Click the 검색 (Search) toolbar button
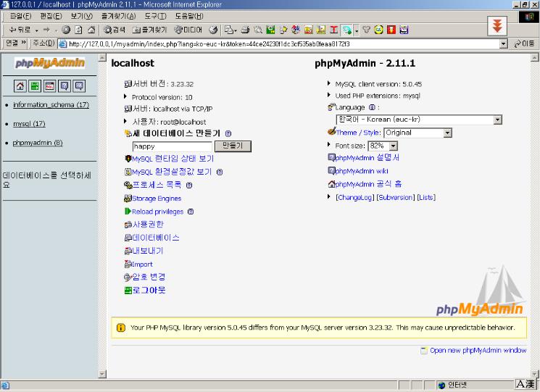The image size is (540, 392). [115, 30]
